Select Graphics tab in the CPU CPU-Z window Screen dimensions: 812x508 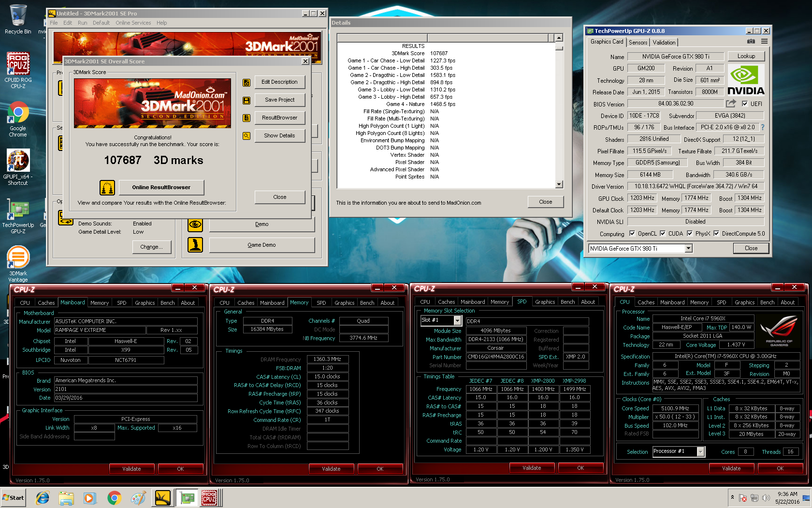click(x=745, y=302)
